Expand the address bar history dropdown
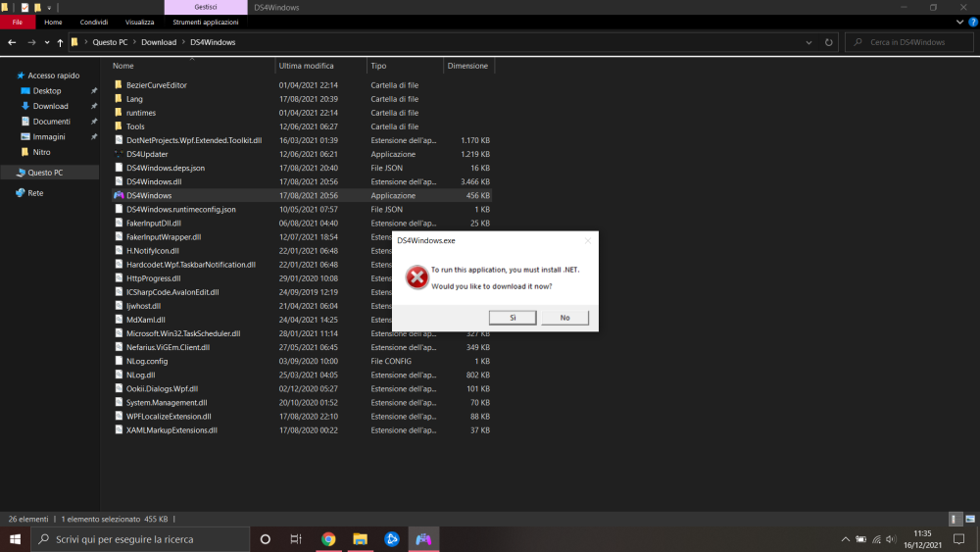Screen dimensions: 980x552 point(808,42)
